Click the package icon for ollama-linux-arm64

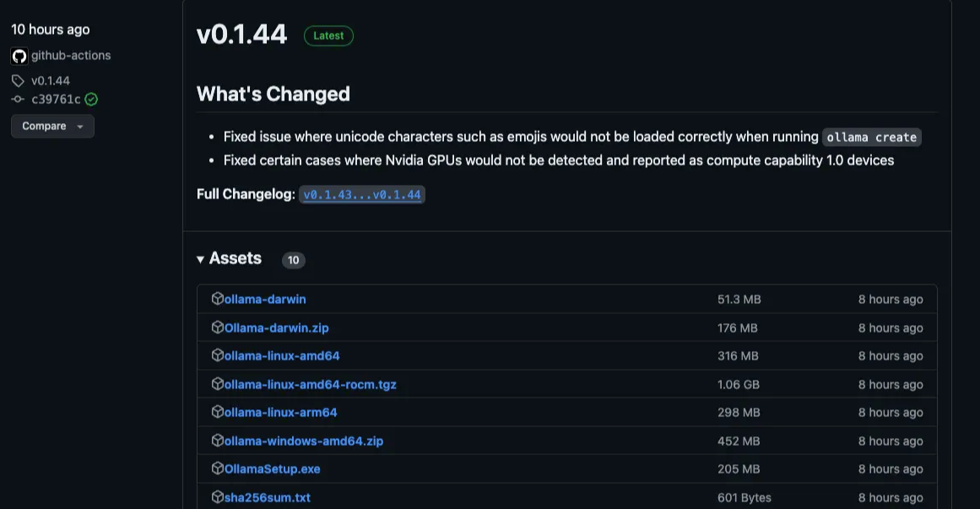[218, 411]
